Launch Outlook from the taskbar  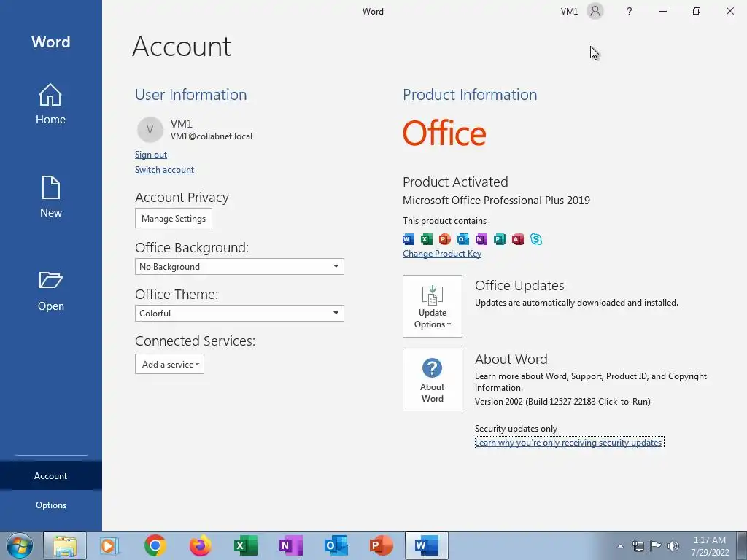click(336, 545)
